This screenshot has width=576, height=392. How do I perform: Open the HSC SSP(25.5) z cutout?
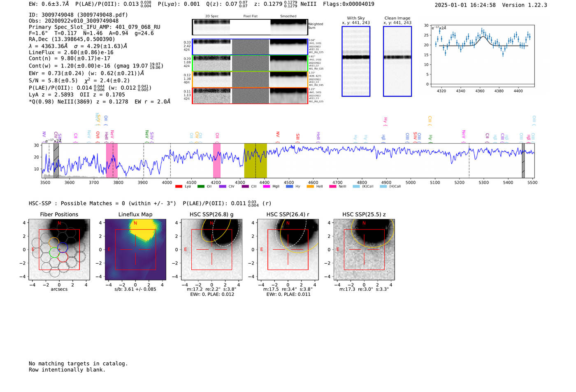(364, 250)
